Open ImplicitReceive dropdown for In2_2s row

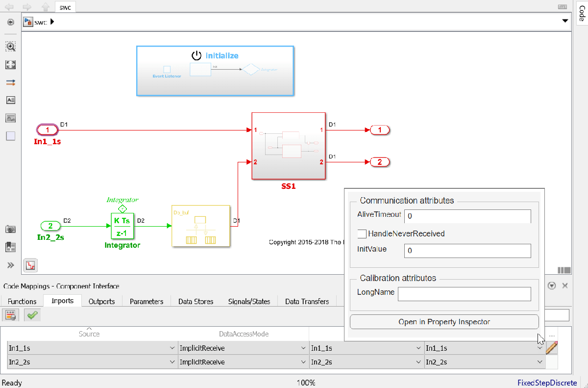[243, 362]
